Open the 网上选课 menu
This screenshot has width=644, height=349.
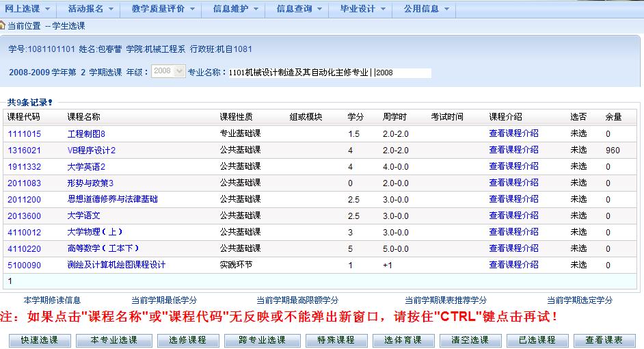point(27,9)
